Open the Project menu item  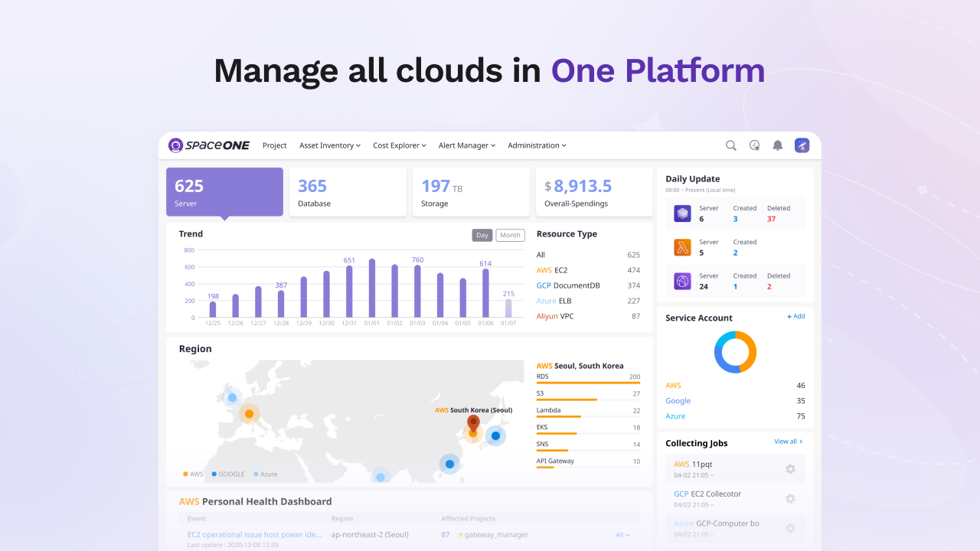(275, 145)
